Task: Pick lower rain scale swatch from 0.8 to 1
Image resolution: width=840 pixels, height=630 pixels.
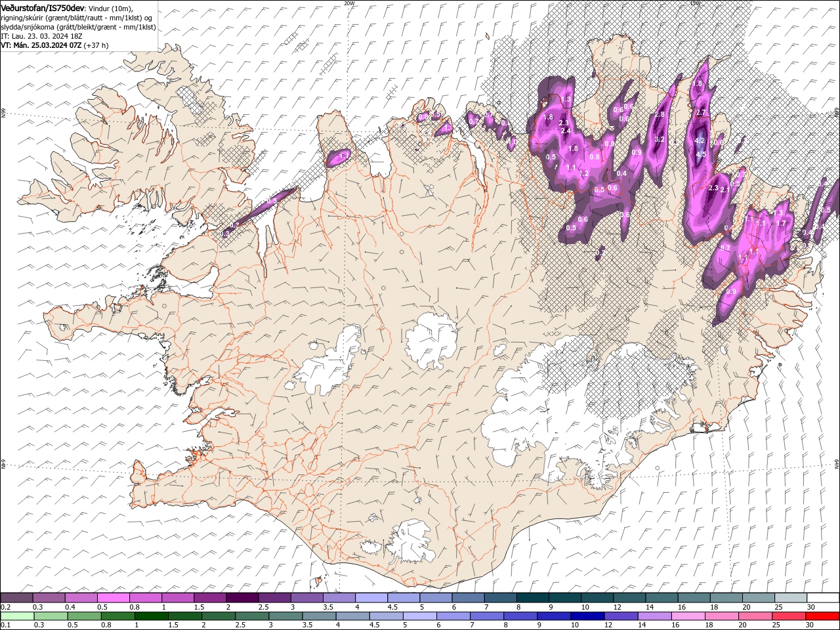Action: click(x=117, y=616)
